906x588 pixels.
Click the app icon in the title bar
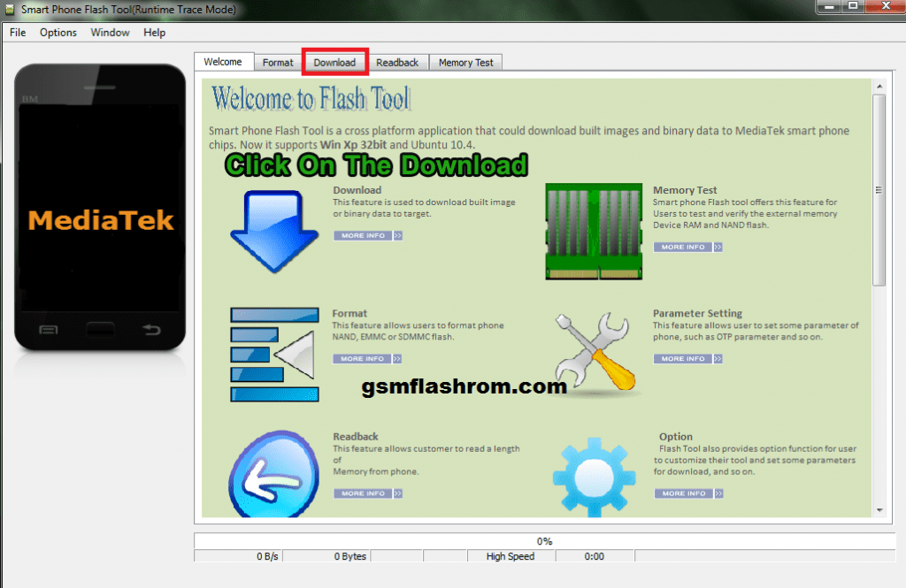(x=9, y=9)
